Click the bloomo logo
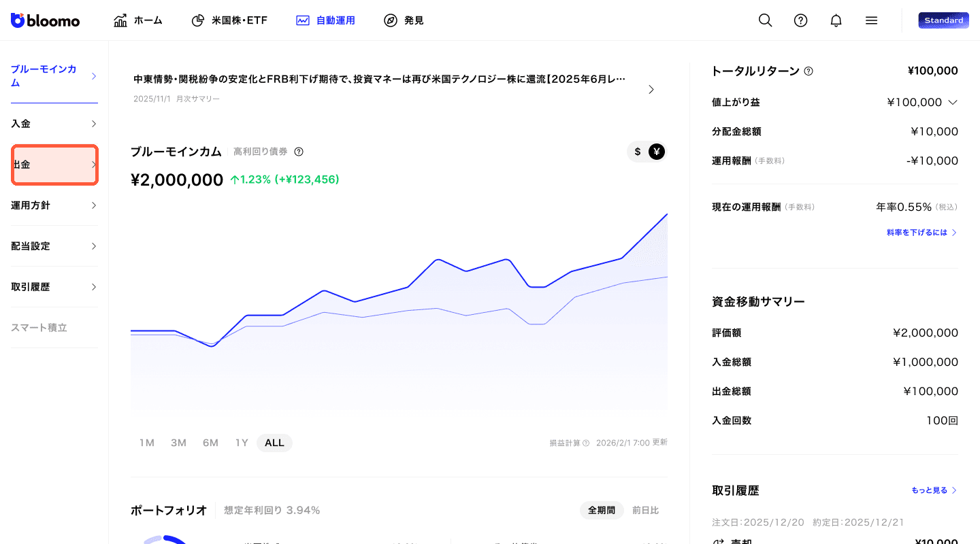 (x=45, y=20)
